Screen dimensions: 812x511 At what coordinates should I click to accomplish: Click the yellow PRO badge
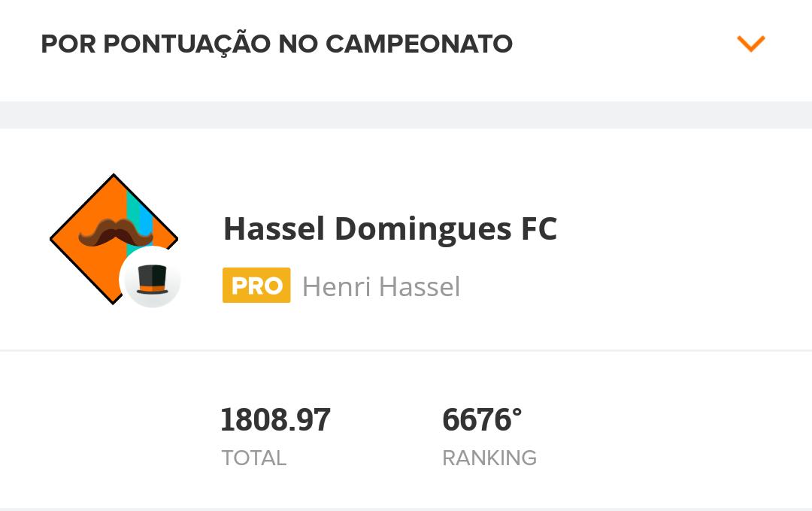(256, 286)
